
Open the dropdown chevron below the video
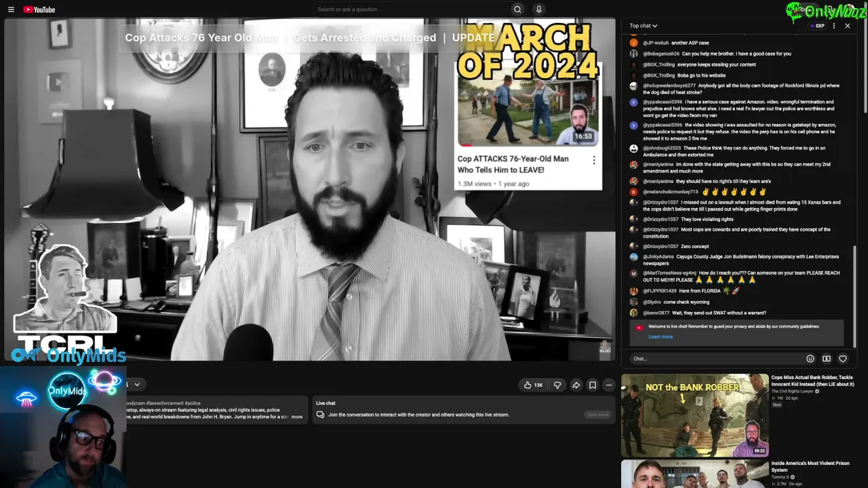pyautogui.click(x=137, y=384)
